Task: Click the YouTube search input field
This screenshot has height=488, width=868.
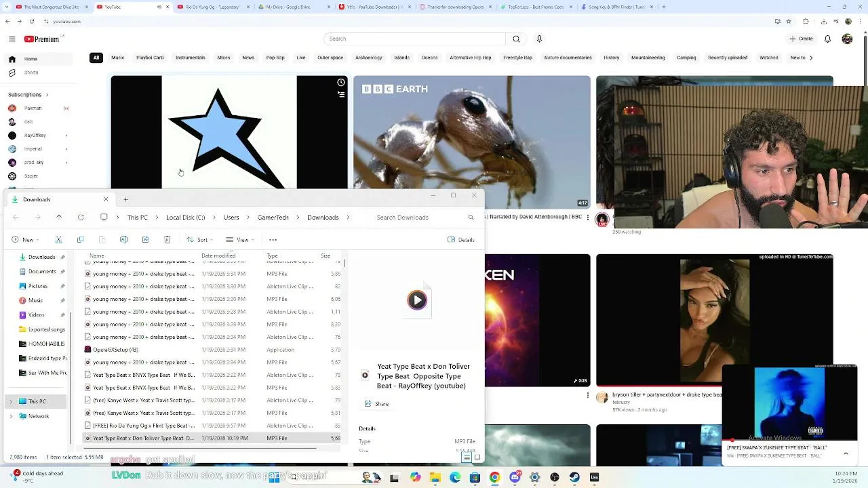Action: pyautogui.click(x=414, y=39)
